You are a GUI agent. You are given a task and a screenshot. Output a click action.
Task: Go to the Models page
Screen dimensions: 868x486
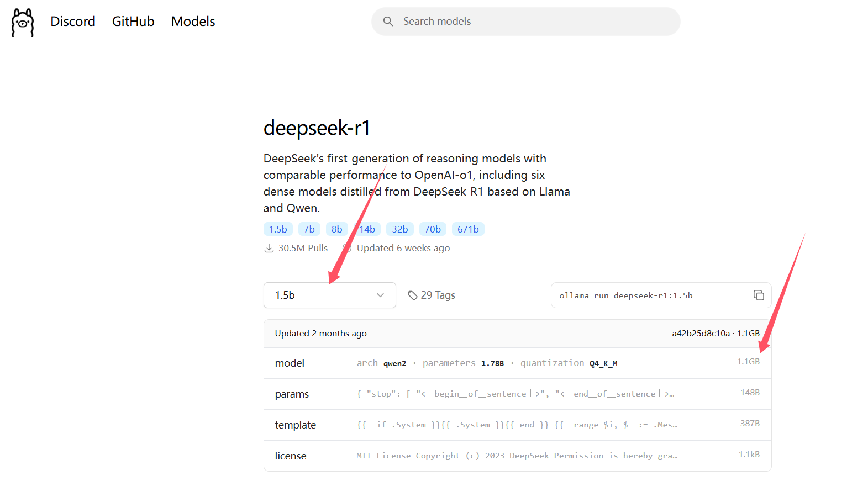coord(193,22)
